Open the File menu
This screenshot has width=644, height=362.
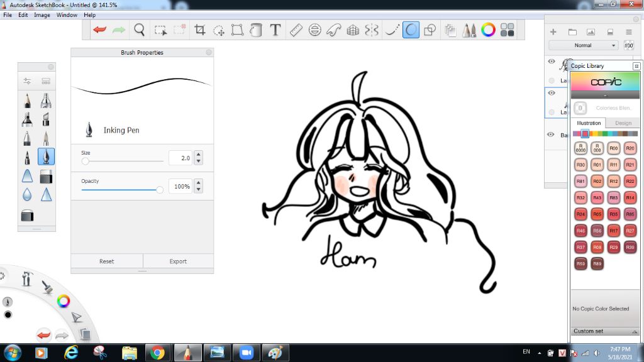(8, 15)
